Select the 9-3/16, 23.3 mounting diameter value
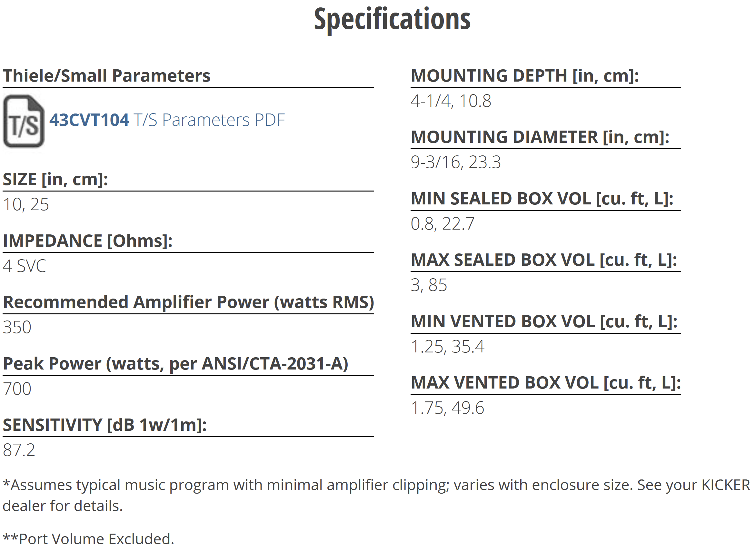 (x=455, y=163)
